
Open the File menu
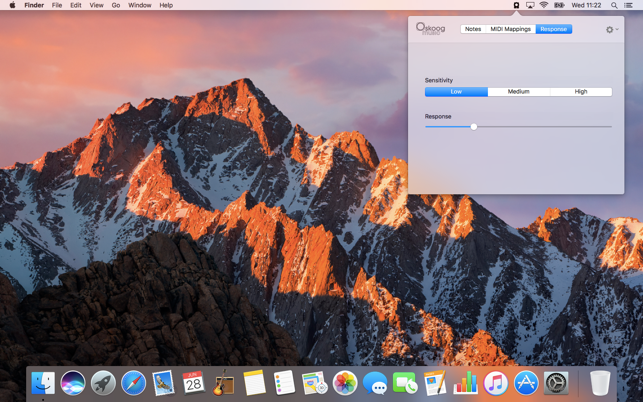(57, 5)
